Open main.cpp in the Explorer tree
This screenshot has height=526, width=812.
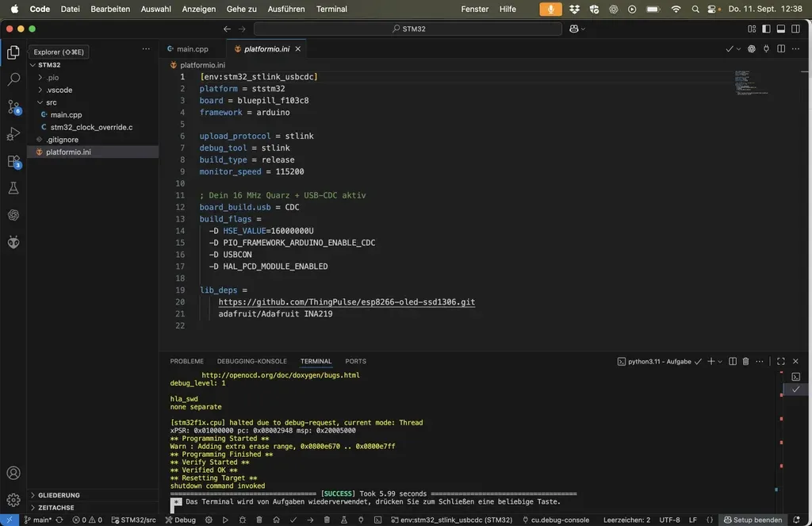coord(66,114)
